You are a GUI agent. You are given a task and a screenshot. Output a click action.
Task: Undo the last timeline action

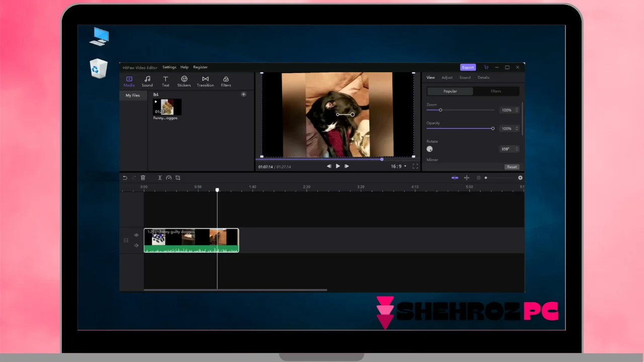125,177
